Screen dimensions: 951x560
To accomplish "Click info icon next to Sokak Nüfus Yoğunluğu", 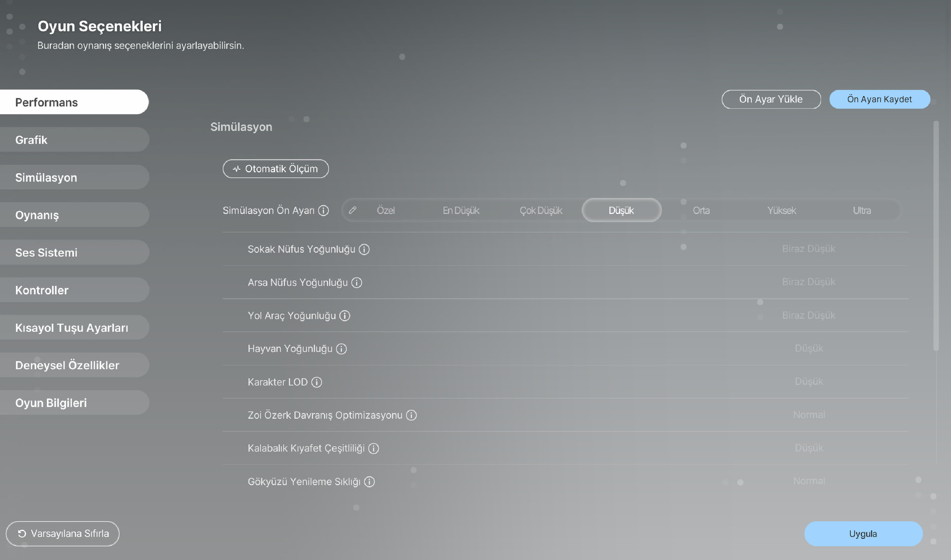I will (364, 249).
